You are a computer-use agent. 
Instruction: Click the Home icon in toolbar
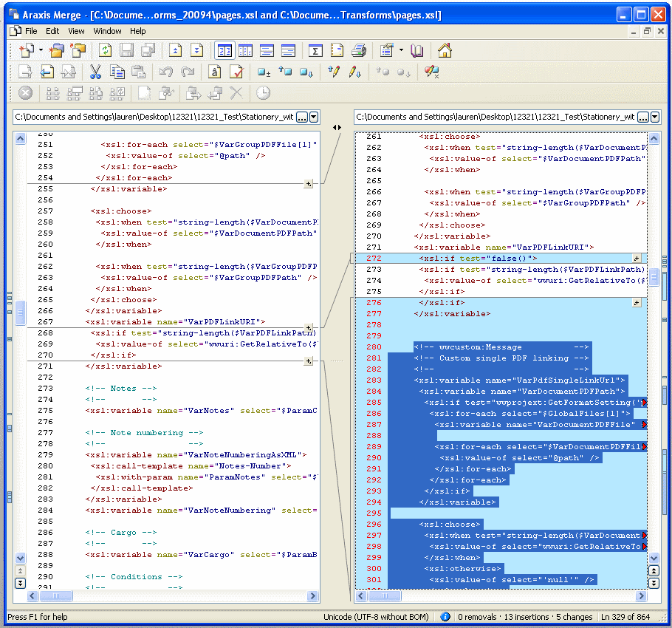coord(445,51)
